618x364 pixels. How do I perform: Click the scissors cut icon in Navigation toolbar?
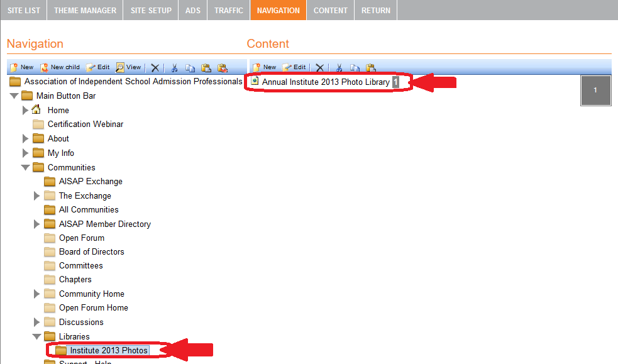point(174,68)
